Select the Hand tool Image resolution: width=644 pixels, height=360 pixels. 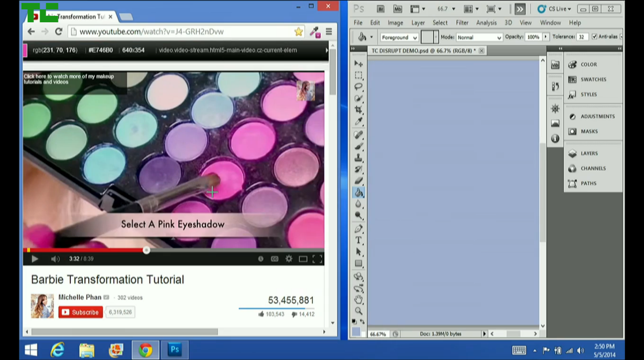point(359,300)
